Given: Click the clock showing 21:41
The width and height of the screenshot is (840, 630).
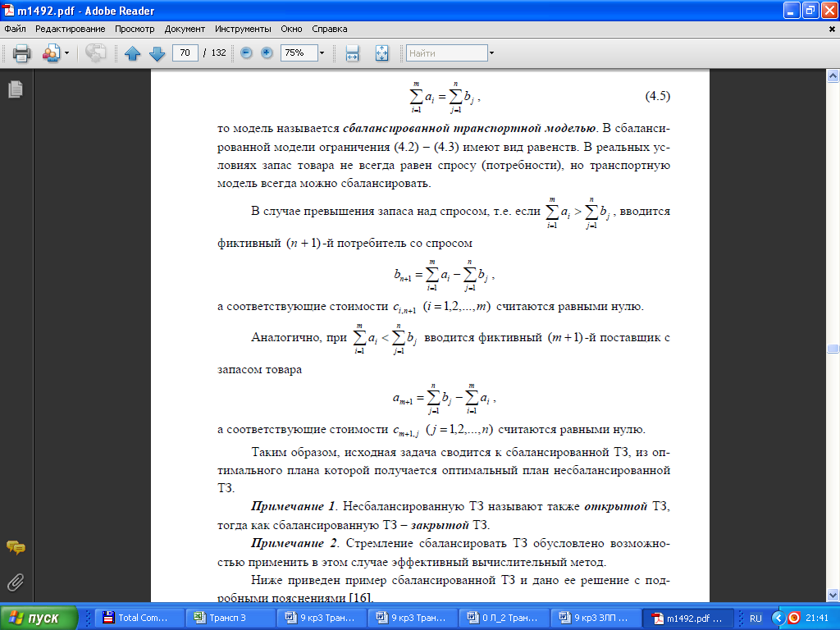Looking at the screenshot, I should coord(817,619).
